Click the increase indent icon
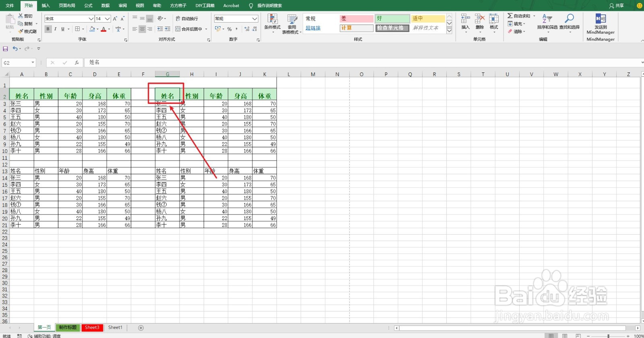The height and width of the screenshot is (338, 644). click(x=167, y=29)
